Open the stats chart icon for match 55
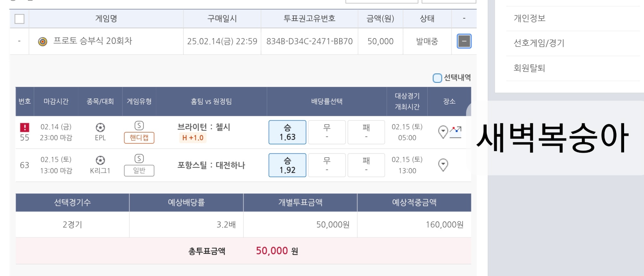Image resolution: width=644 pixels, height=276 pixels. tap(456, 132)
